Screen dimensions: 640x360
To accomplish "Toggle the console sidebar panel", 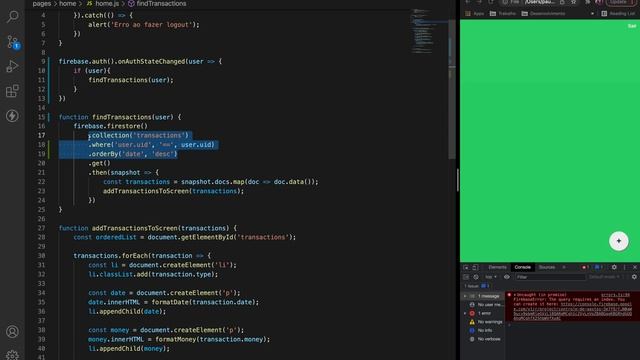I will pyautogui.click(x=466, y=277).
